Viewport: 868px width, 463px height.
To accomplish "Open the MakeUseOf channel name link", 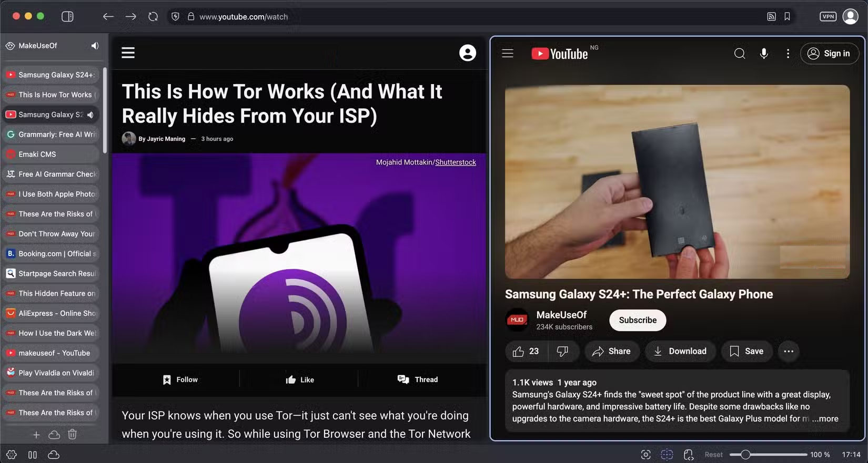I will (561, 315).
